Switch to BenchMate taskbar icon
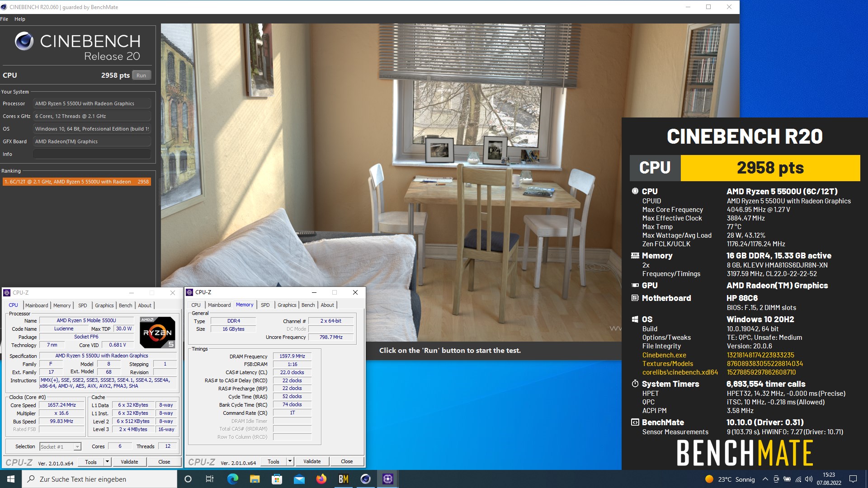This screenshot has height=488, width=868. click(x=343, y=479)
